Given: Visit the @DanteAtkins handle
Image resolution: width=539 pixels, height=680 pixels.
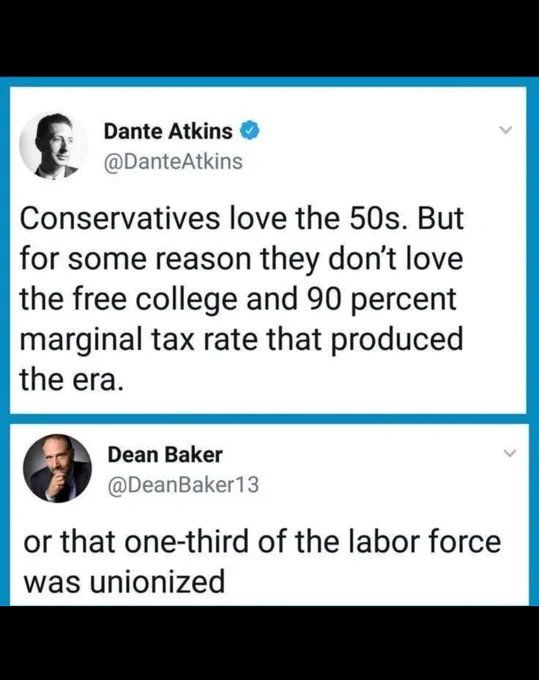Looking at the screenshot, I should 173,162.
